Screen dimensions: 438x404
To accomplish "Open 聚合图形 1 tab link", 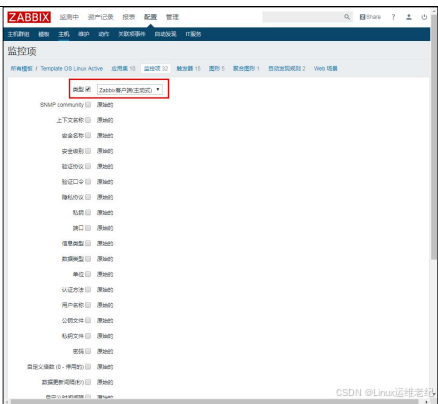I will (246, 68).
